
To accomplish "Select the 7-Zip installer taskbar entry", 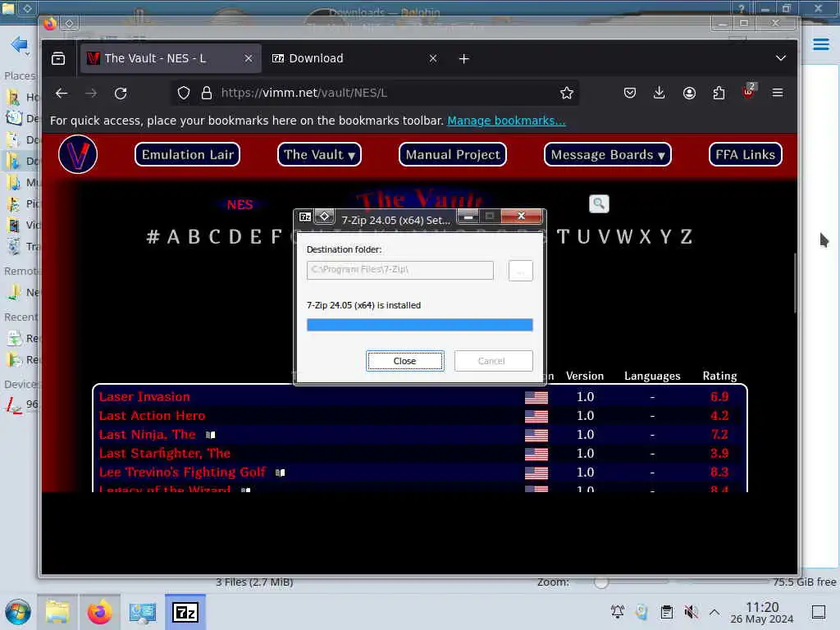I will (185, 612).
